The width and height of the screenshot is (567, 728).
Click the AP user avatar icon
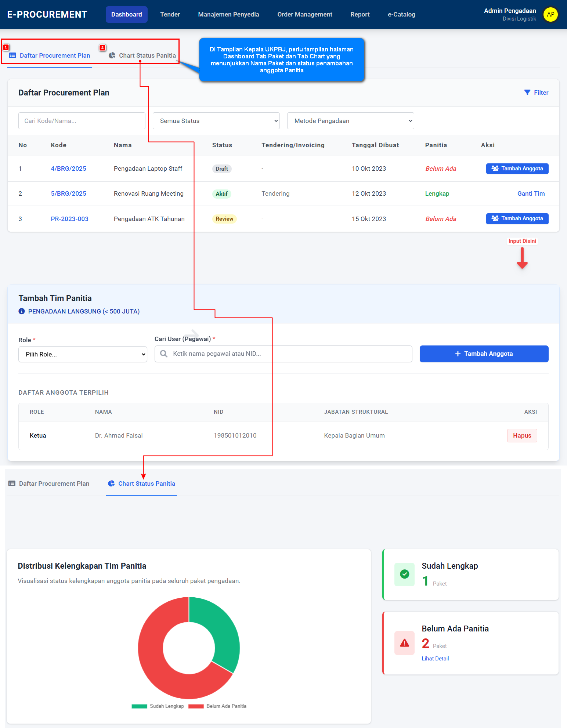tap(550, 15)
